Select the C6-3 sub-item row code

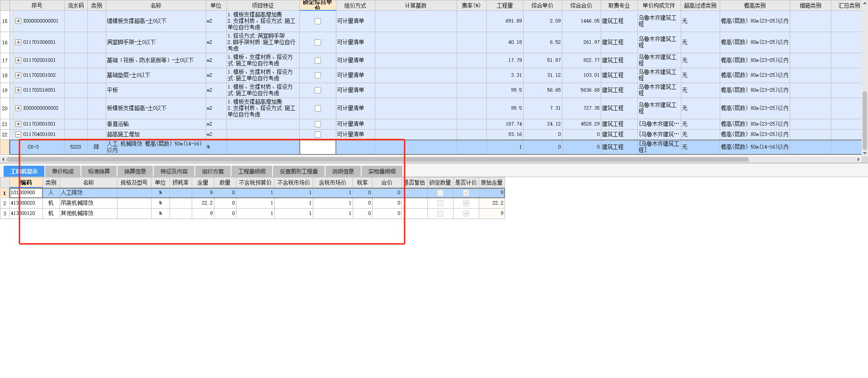pyautogui.click(x=33, y=147)
